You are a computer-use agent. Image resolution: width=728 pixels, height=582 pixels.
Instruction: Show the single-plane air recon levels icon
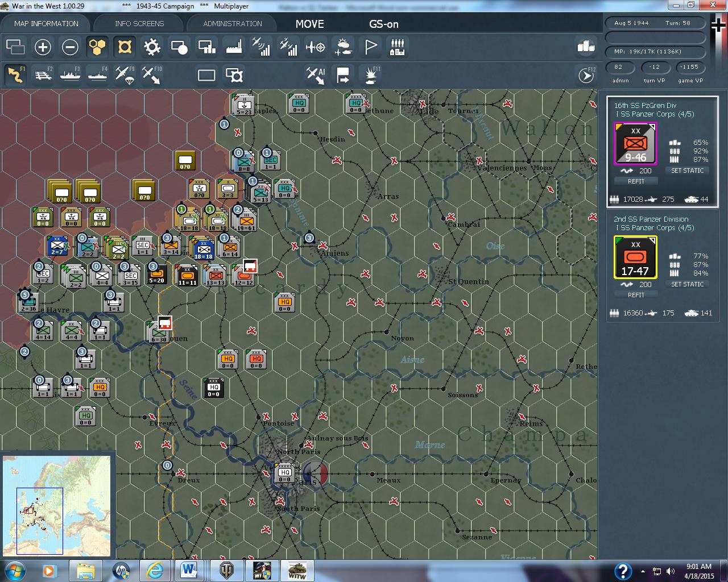tap(261, 47)
